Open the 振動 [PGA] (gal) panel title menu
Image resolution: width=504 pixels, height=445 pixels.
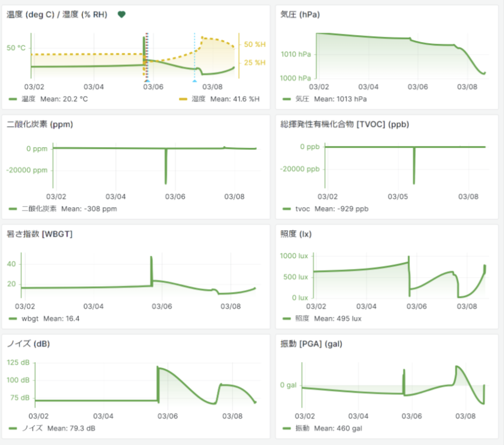[x=311, y=344]
